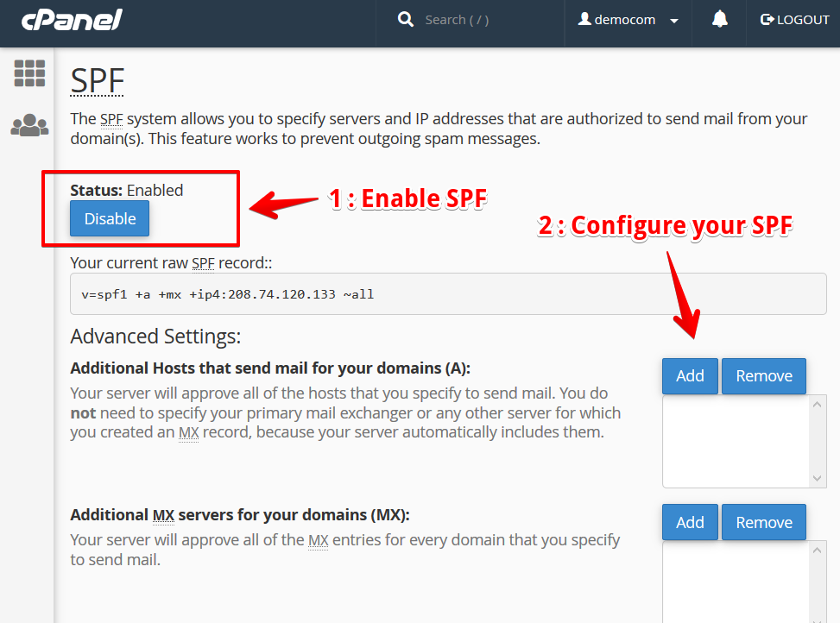The width and height of the screenshot is (840, 623).
Task: Remove an Additional MX server entry
Action: [763, 521]
